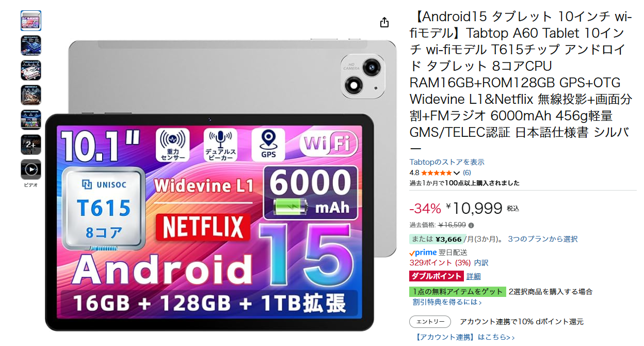
Task: Open 詳細 link beside ダブルポイント
Action: (473, 276)
